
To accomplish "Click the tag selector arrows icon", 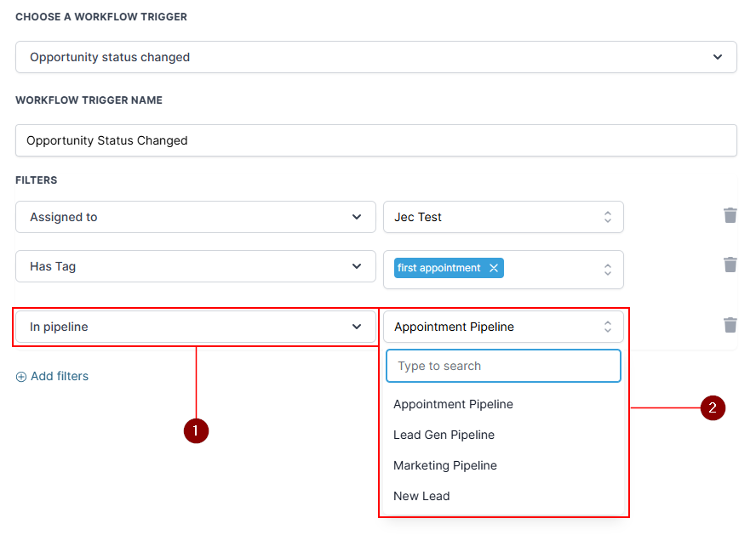I will (608, 270).
